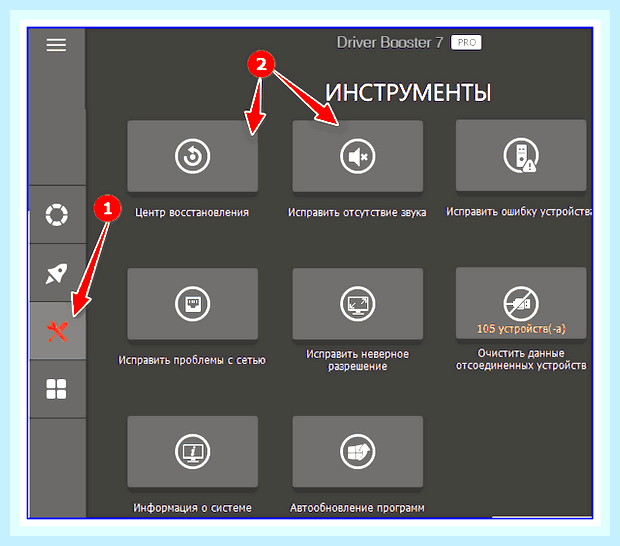Click "Очистить данные отсоединенных устройств" label
The height and width of the screenshot is (546, 620).
(x=521, y=359)
